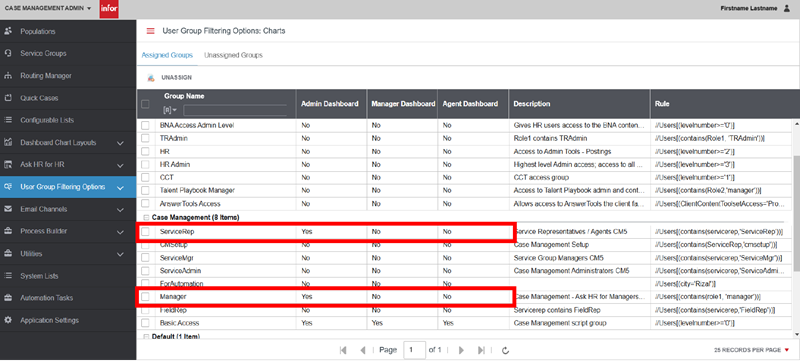Sort by Agent Dashboard column header

(470, 104)
